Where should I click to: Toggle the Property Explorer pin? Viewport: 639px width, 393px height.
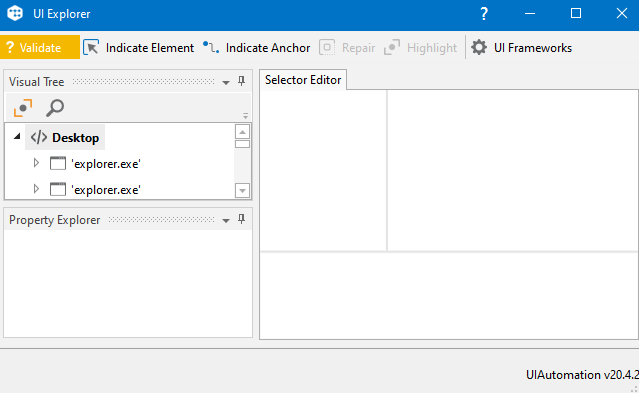coord(242,219)
